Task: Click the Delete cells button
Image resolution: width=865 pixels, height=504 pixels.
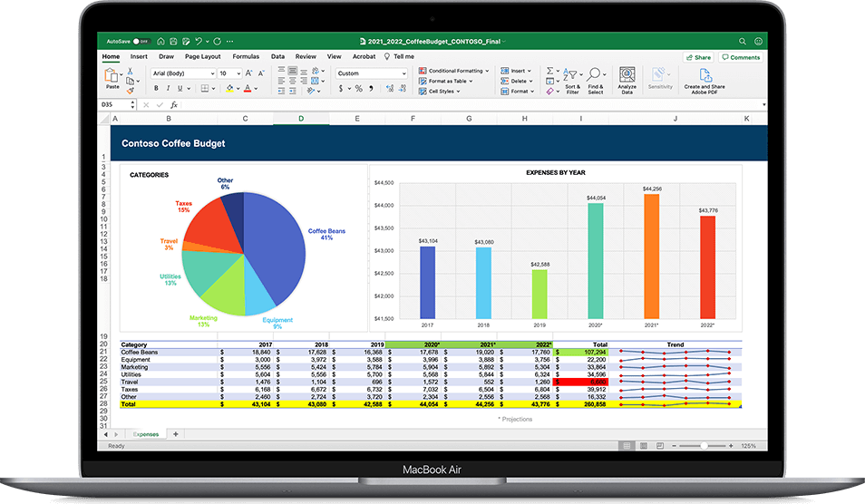Action: 517,81
